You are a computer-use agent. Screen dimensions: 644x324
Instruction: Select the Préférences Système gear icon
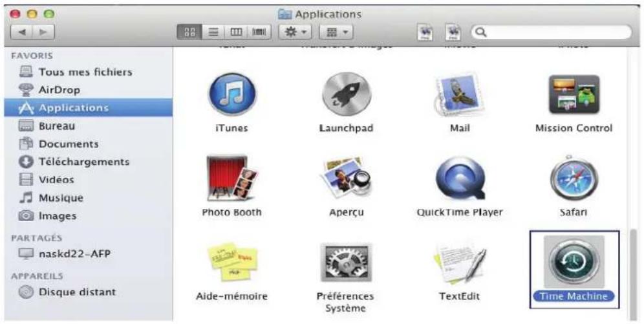tap(346, 263)
